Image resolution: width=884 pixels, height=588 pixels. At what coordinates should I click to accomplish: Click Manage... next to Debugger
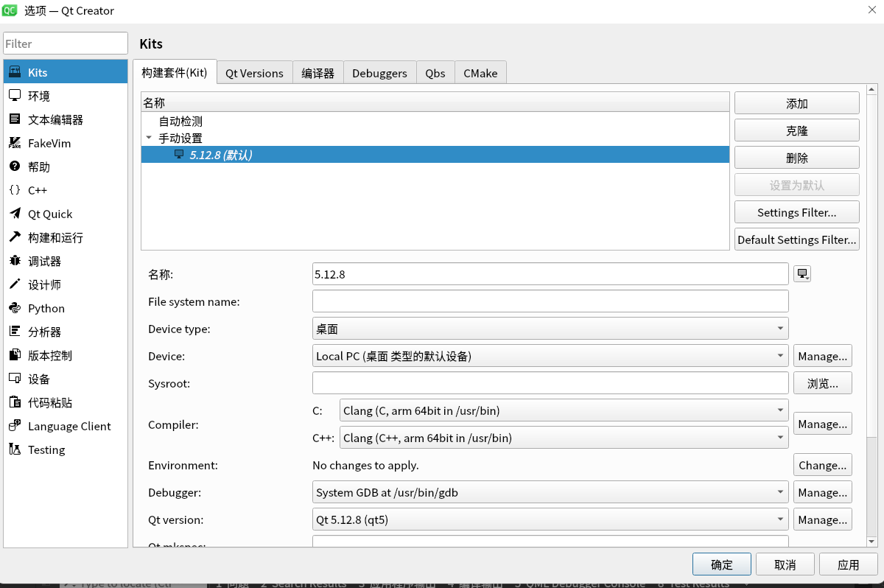tap(823, 492)
